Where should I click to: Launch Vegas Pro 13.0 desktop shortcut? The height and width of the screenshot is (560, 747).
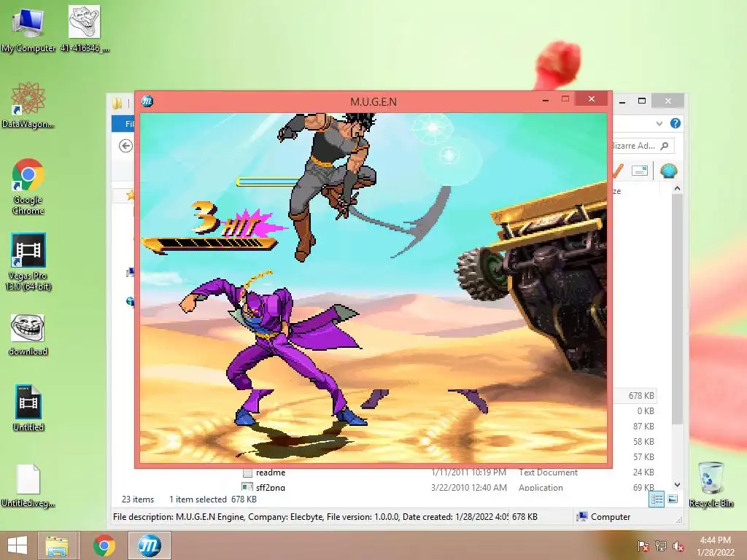click(x=28, y=262)
